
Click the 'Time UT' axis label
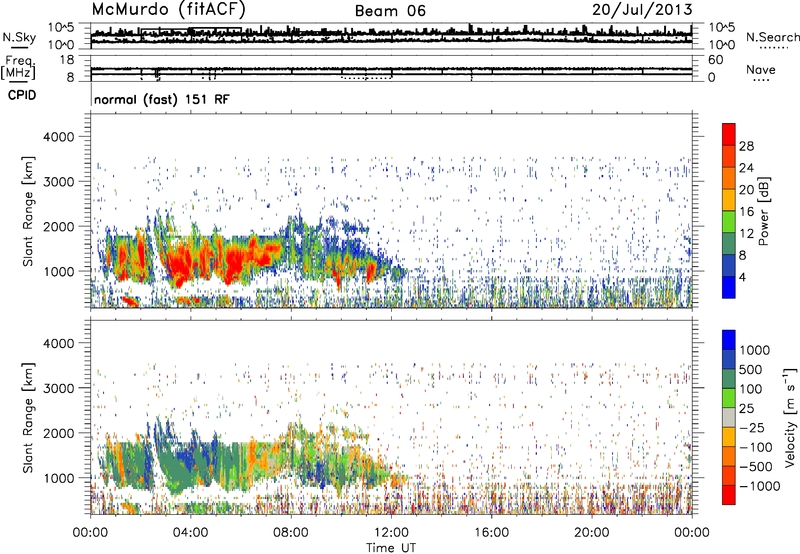pos(391,548)
